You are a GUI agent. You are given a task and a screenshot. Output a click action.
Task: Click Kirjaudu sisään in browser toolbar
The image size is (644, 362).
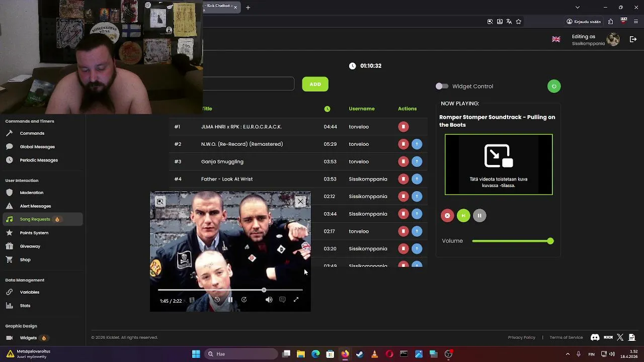tap(584, 22)
